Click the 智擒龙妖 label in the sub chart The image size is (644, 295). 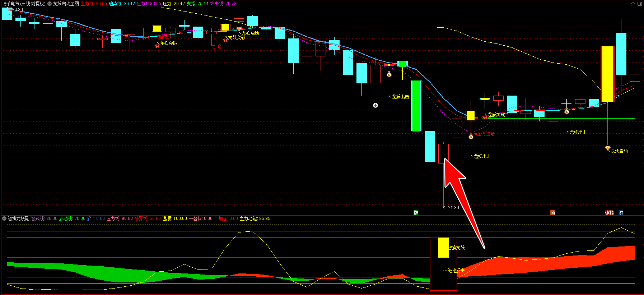tap(456, 248)
